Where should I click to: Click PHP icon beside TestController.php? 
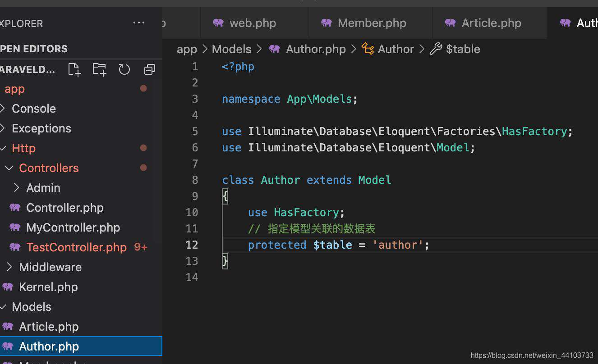coord(15,247)
